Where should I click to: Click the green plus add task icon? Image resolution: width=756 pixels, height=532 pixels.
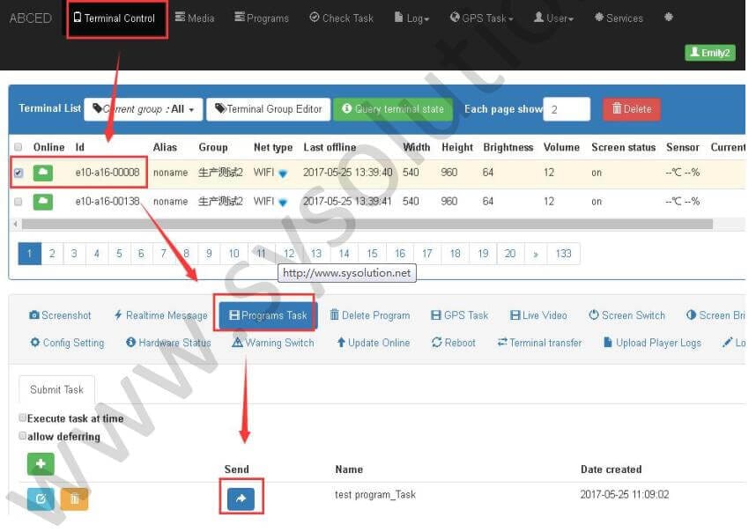click(x=41, y=464)
